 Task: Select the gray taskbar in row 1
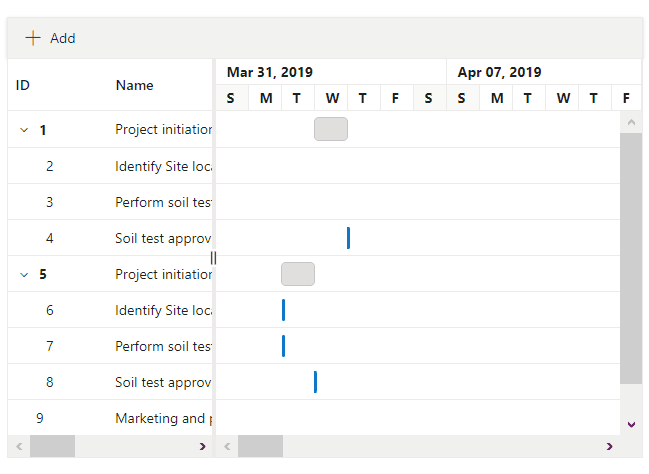(331, 129)
